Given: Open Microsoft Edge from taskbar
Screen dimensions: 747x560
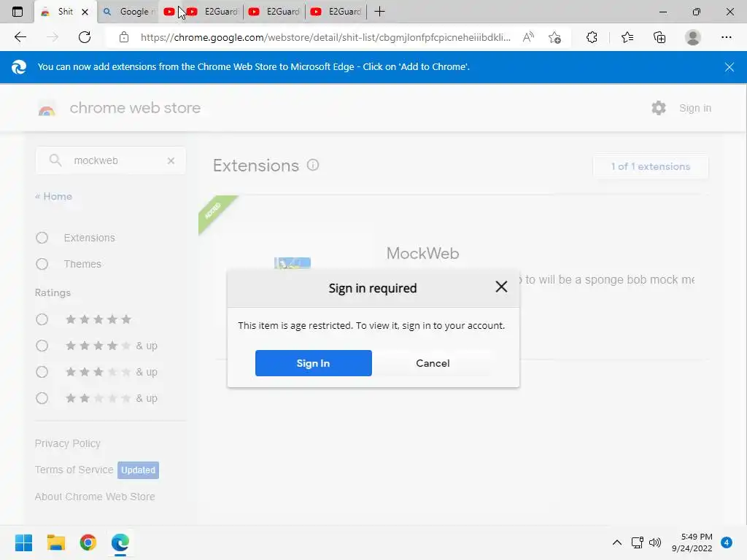Looking at the screenshot, I should (120, 542).
